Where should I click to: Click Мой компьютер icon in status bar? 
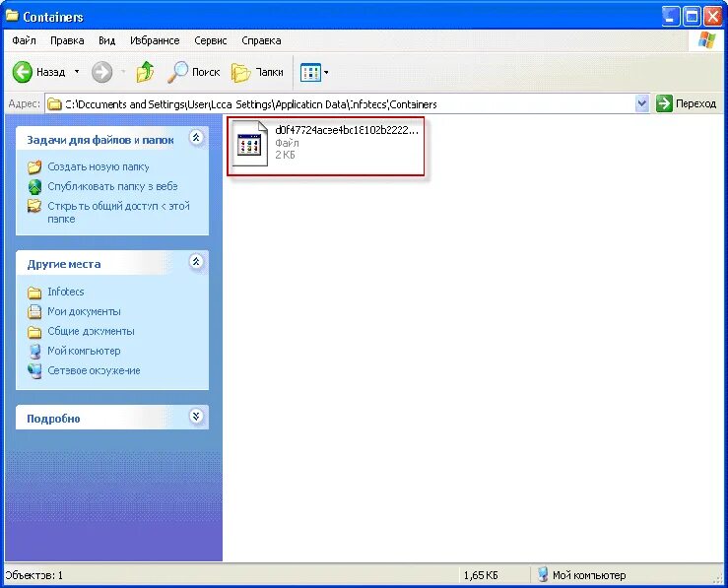coord(543,574)
